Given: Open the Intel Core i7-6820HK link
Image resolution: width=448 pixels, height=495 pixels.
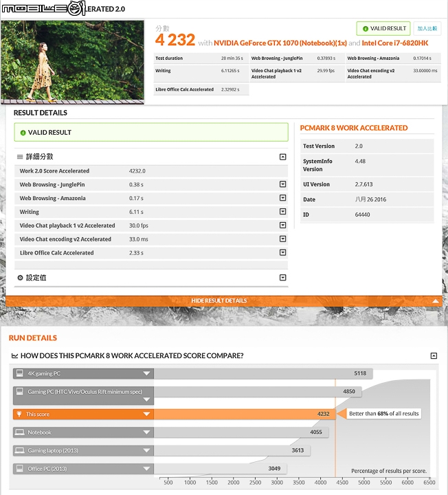Looking at the screenshot, I should click(394, 43).
